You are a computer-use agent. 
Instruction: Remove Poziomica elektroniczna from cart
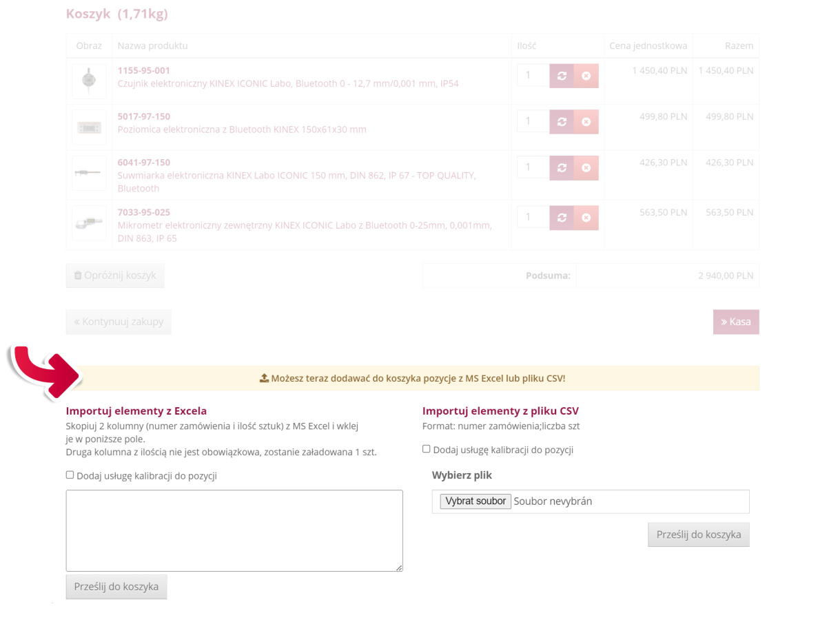[586, 122]
